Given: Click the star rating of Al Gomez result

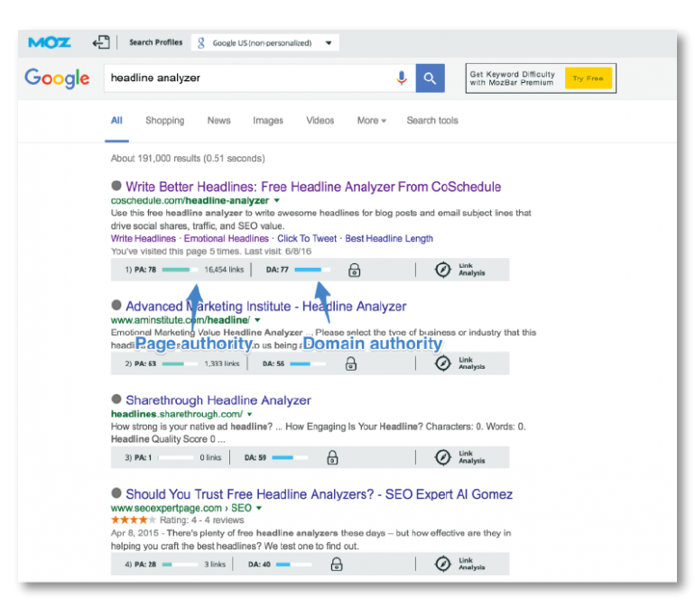Looking at the screenshot, I should click(x=134, y=519).
